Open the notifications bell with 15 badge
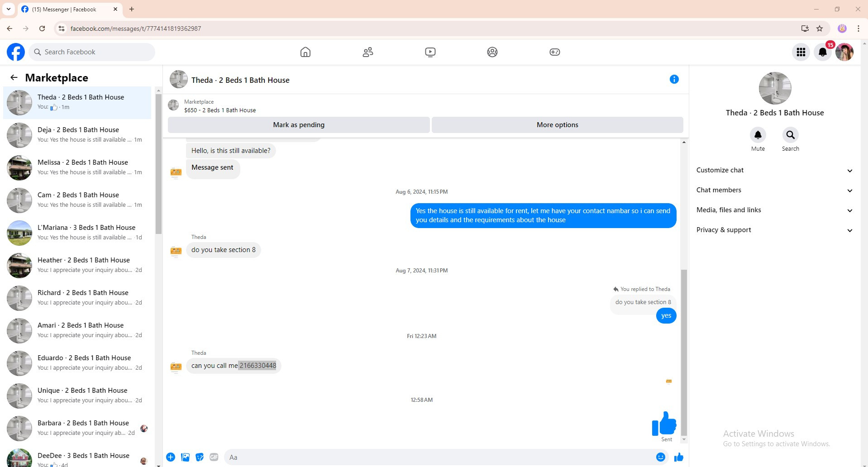 pyautogui.click(x=823, y=52)
